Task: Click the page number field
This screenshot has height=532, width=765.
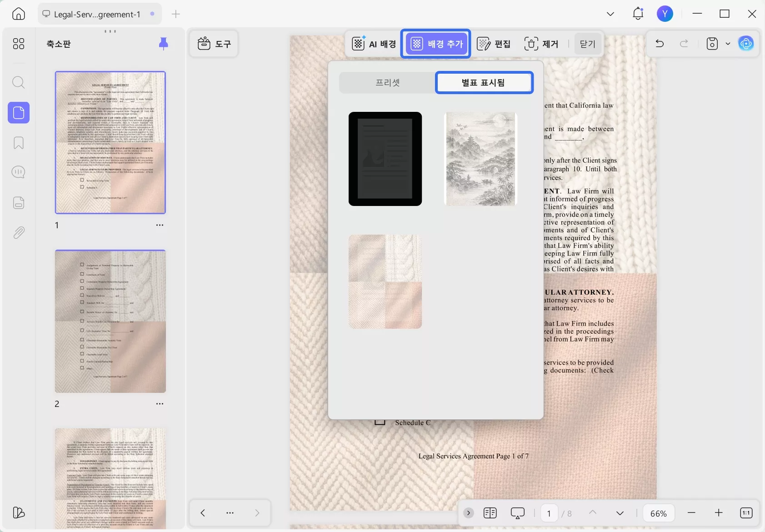Action: (549, 513)
